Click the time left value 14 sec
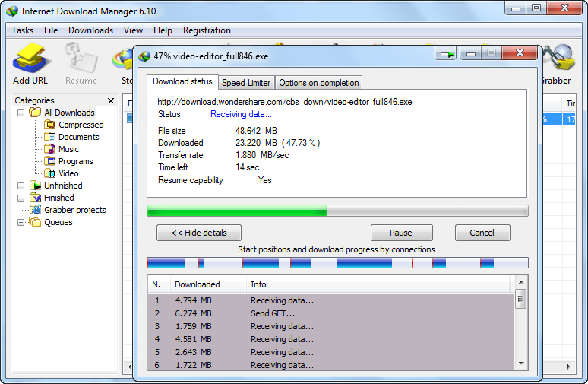 248,167
